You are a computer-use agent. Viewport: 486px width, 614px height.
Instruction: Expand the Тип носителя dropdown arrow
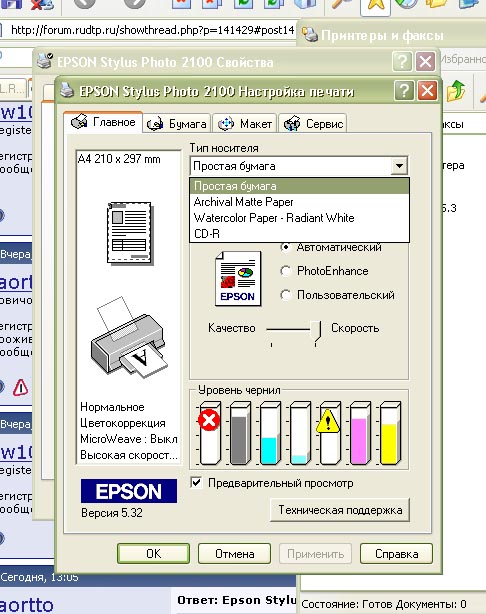399,166
